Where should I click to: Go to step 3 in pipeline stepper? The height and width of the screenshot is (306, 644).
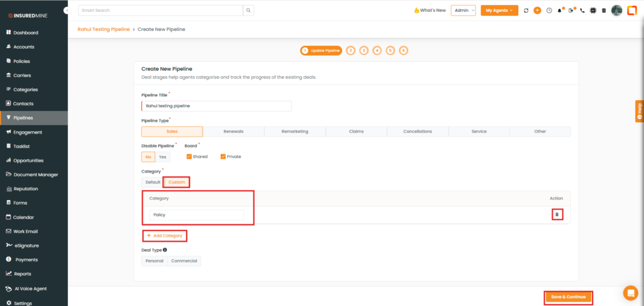364,50
